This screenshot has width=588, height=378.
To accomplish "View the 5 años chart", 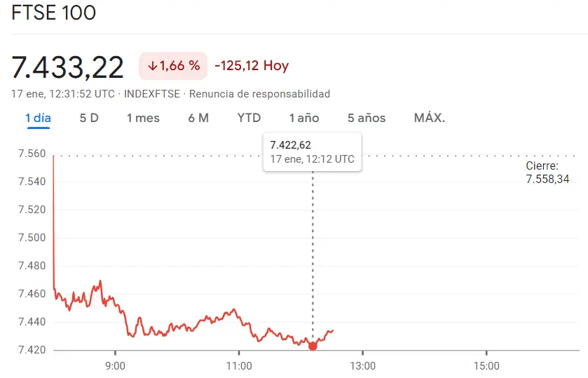I will tap(367, 118).
